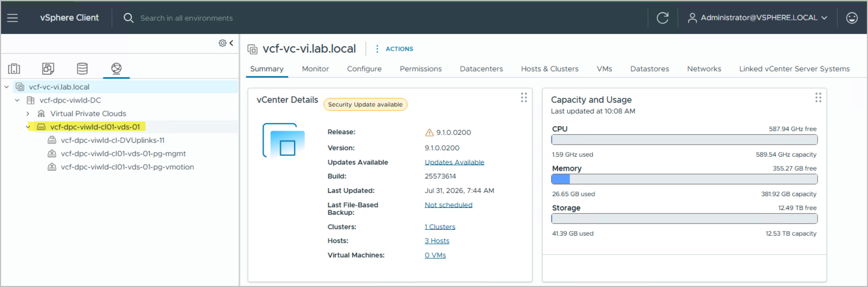Screen dimensions: 868x287
Task: Click the Virtual Private Clouds icon
Action: tap(41, 113)
